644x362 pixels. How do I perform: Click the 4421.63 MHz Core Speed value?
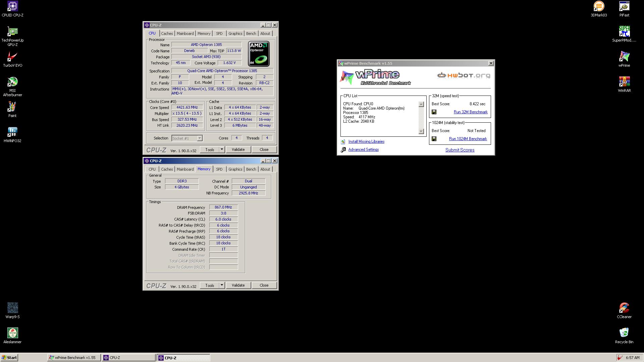(x=187, y=107)
